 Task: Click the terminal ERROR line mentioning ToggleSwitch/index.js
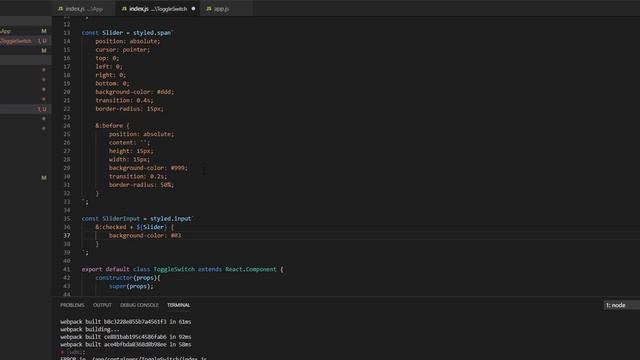[x=133, y=358]
